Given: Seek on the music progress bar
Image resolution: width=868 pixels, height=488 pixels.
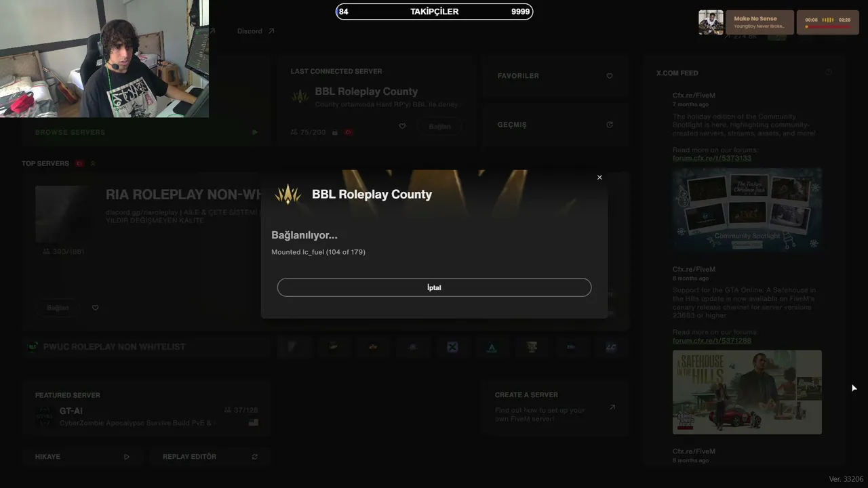Looking at the screenshot, I should pyautogui.click(x=827, y=27).
